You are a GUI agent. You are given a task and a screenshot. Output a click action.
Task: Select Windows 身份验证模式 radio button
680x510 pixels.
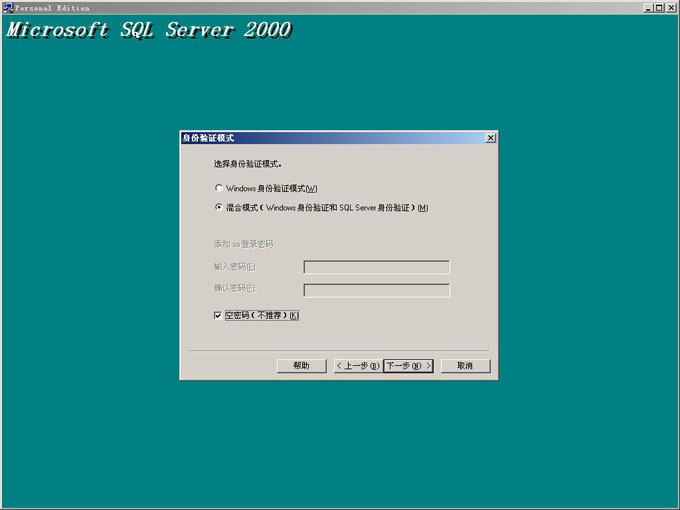[219, 188]
